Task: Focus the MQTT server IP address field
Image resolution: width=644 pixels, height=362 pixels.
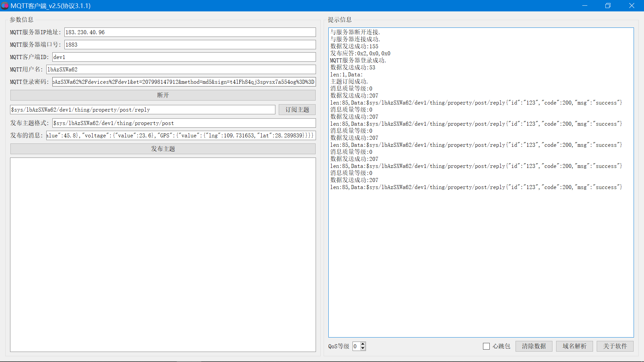Action: point(190,32)
